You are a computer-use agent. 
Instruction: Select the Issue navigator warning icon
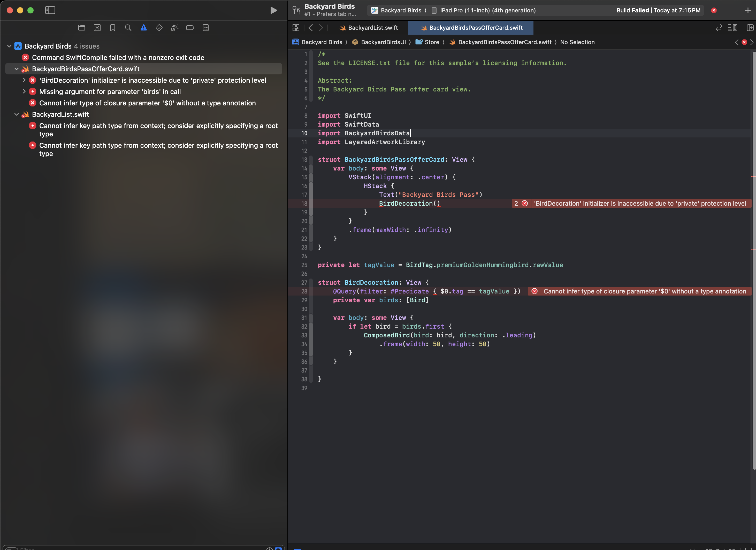144,28
